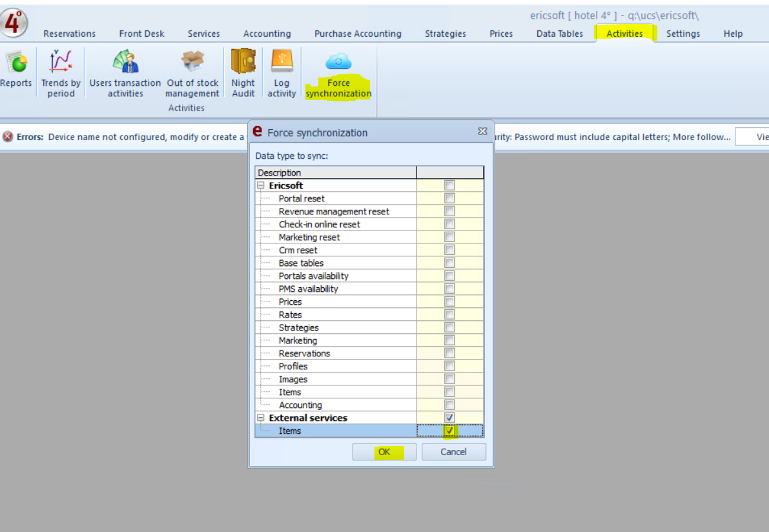Screen dimensions: 769x532
Task: Tick the Images checkbox
Action: (449, 379)
